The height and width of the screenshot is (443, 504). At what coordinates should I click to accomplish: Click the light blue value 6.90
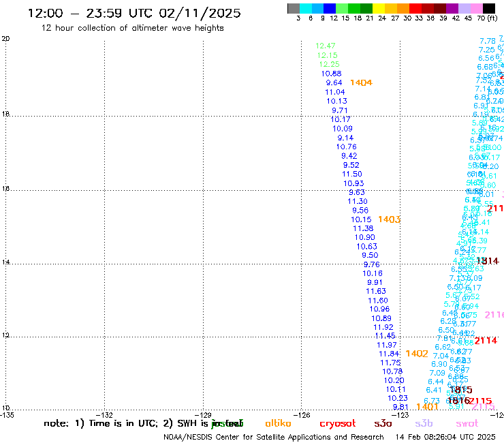(439, 364)
